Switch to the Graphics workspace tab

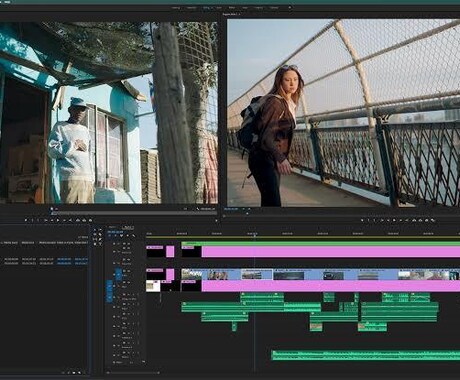point(258,8)
